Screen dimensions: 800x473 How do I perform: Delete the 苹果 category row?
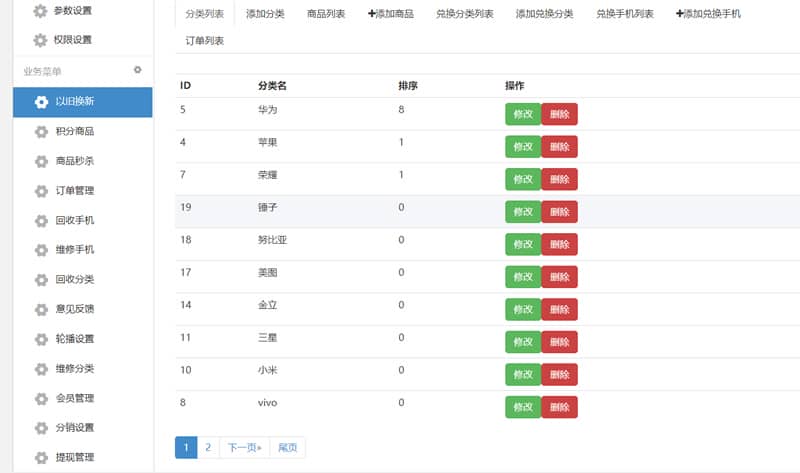point(560,146)
